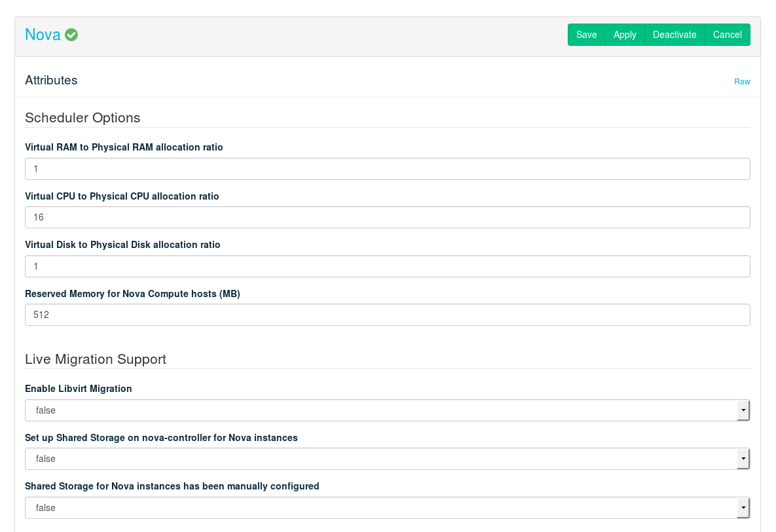776x532 pixels.
Task: Deactivate the Nova barclamp
Action: [x=674, y=35]
